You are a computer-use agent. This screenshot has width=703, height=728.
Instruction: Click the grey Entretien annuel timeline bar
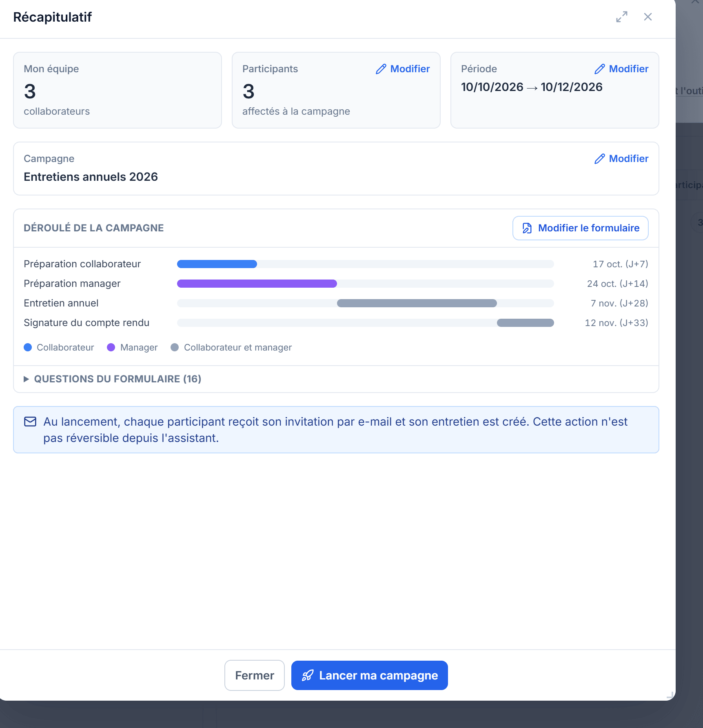coord(417,303)
